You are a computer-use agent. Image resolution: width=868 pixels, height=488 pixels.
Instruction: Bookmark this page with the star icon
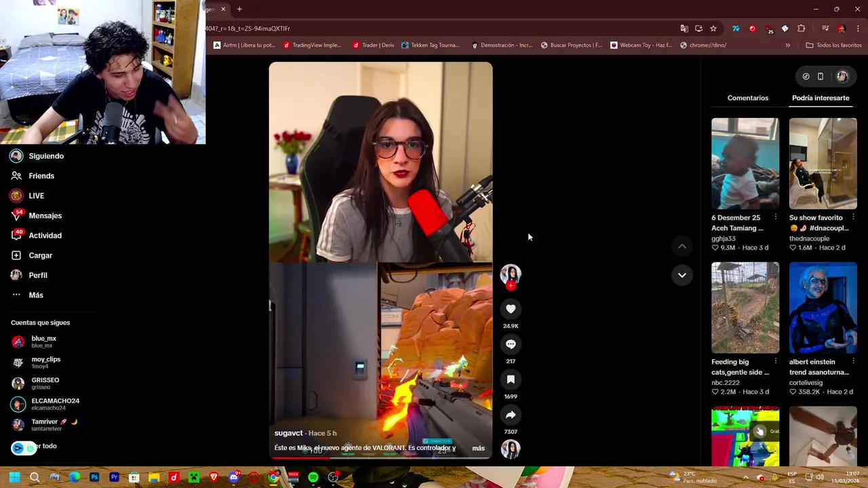coord(713,28)
